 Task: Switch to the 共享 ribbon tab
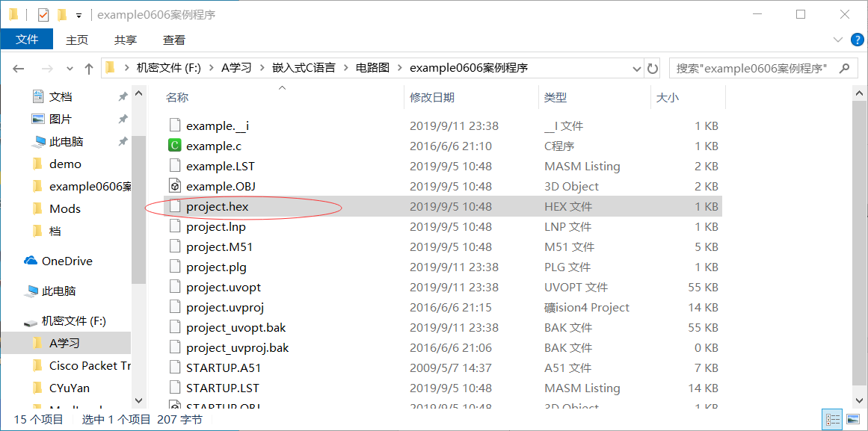(126, 40)
